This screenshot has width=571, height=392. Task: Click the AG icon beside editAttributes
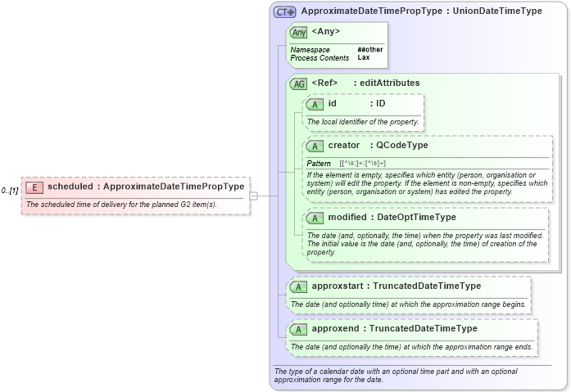coord(299,84)
